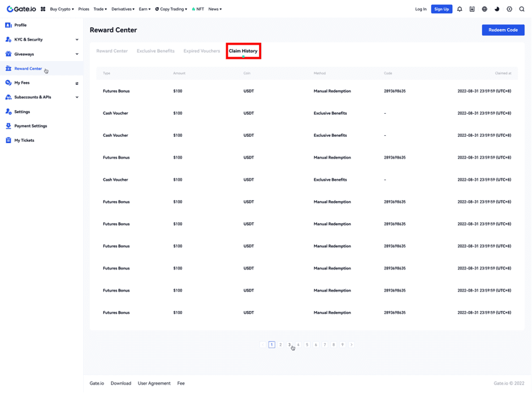Toggle dark mode with the moon icon
Screen dimensions: 532x393
(x=497, y=9)
